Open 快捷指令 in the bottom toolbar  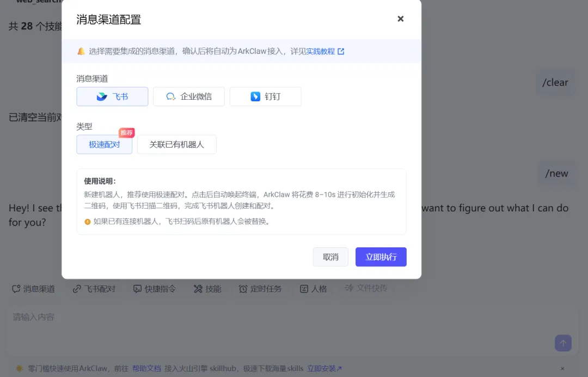(x=155, y=289)
